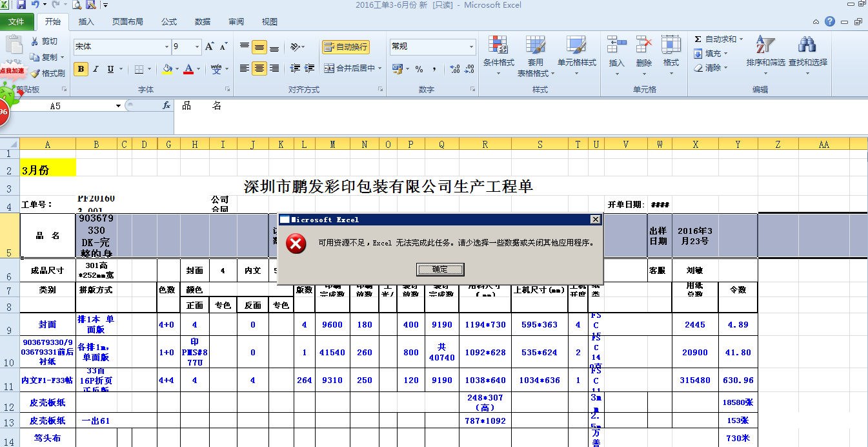Open the File (文件) tab
Image resolution: width=868 pixels, height=447 pixels.
(17, 22)
